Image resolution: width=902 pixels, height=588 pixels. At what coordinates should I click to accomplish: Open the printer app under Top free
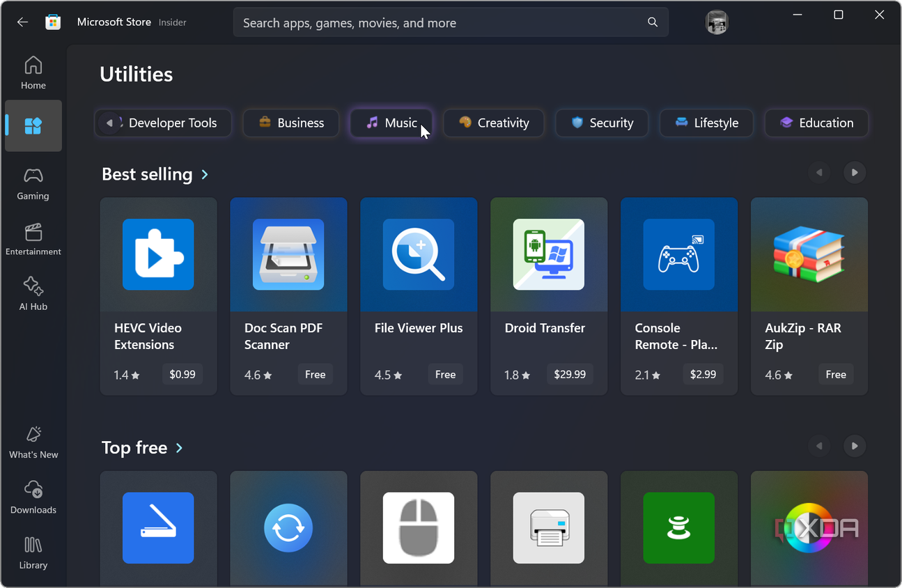click(549, 528)
